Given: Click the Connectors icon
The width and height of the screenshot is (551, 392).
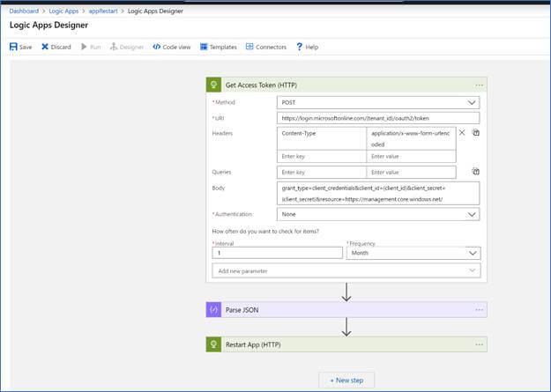Looking at the screenshot, I should click(249, 47).
